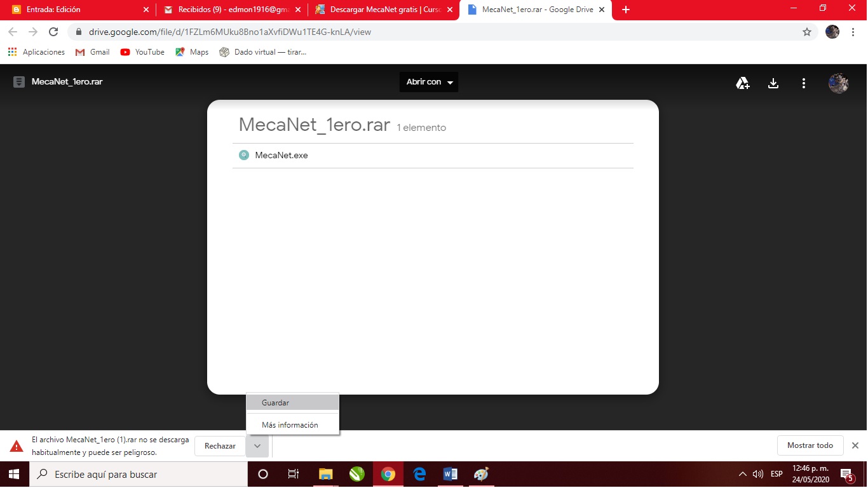Add shortcut to Drive icon

click(x=742, y=83)
